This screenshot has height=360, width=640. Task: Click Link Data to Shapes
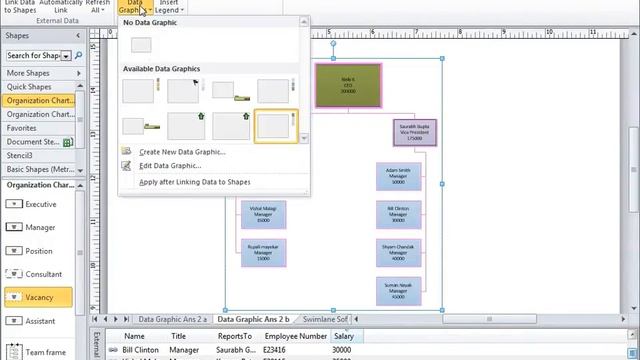20,7
